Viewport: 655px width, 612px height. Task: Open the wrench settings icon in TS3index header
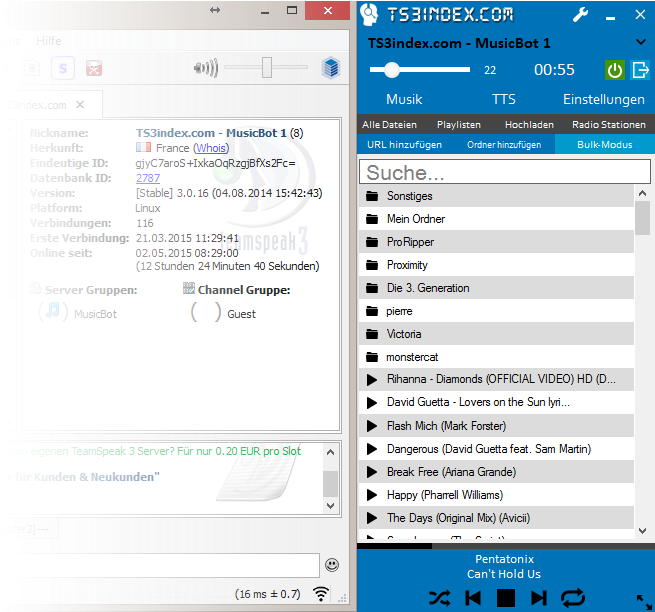tap(580, 15)
